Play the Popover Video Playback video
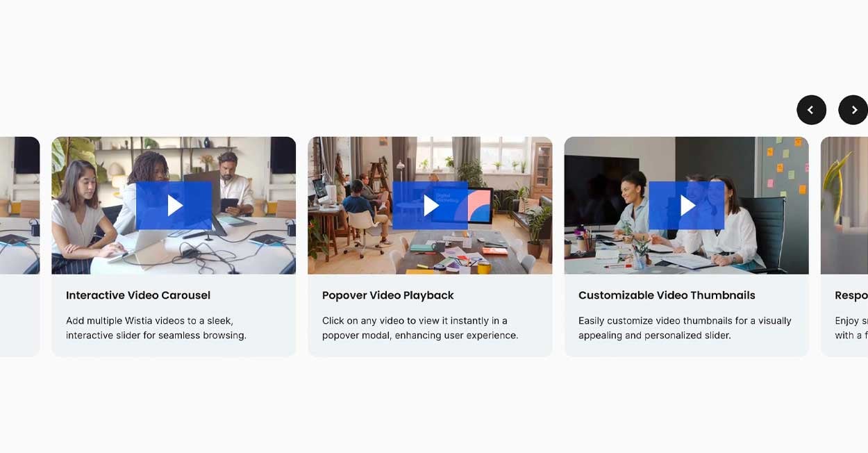 click(431, 206)
